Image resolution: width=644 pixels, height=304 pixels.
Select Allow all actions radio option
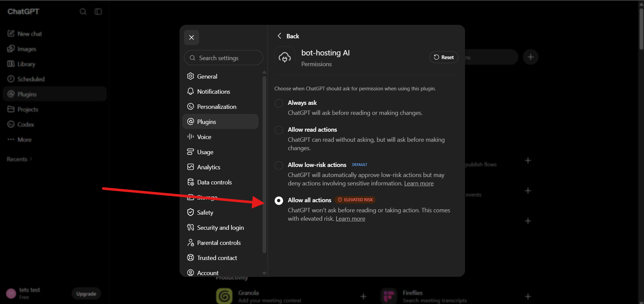click(x=279, y=201)
